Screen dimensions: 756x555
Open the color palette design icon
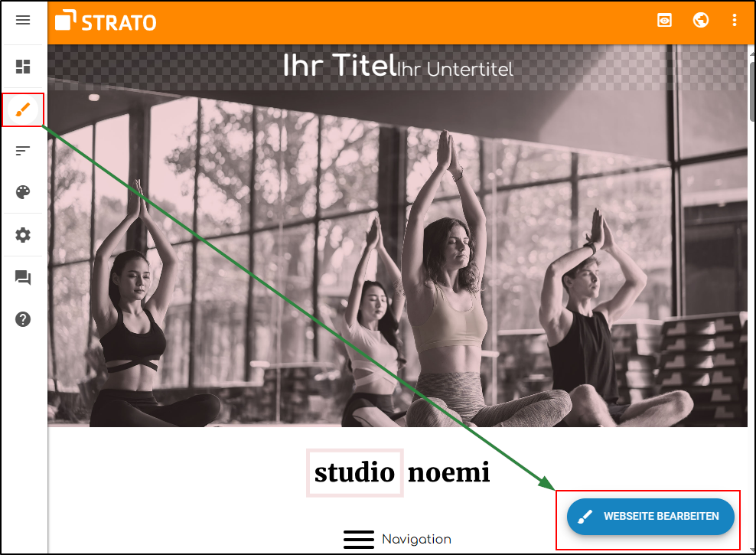coord(23,192)
